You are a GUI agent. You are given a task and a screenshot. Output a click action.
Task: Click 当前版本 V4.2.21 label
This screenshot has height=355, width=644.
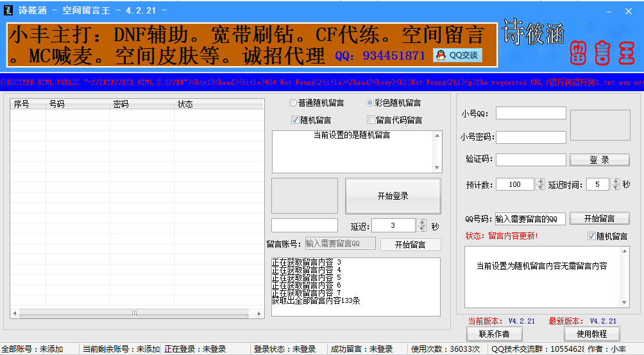coord(502,321)
